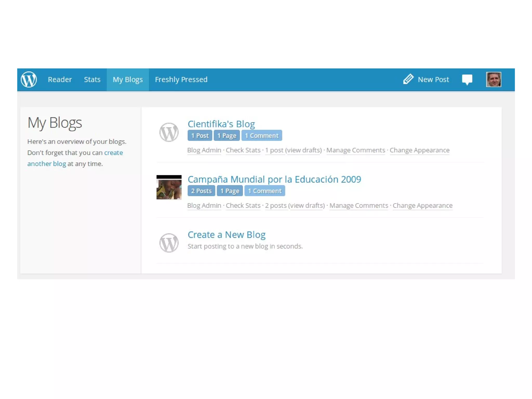Open Campaña Mundial por la Educación 2009 link
This screenshot has width=532, height=399.
coord(274,179)
